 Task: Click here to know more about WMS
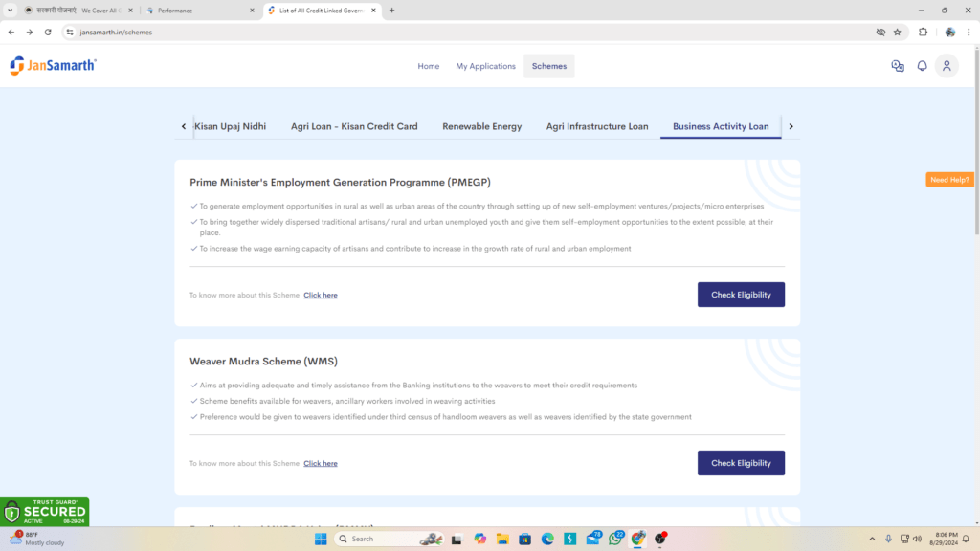click(321, 464)
